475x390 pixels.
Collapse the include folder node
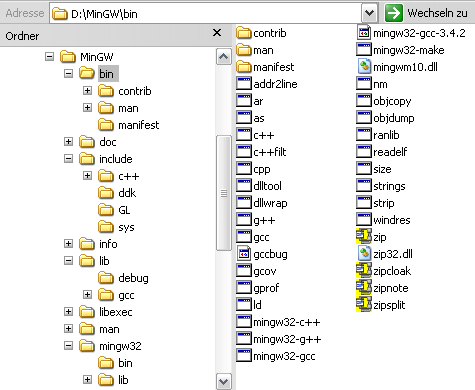[68, 158]
